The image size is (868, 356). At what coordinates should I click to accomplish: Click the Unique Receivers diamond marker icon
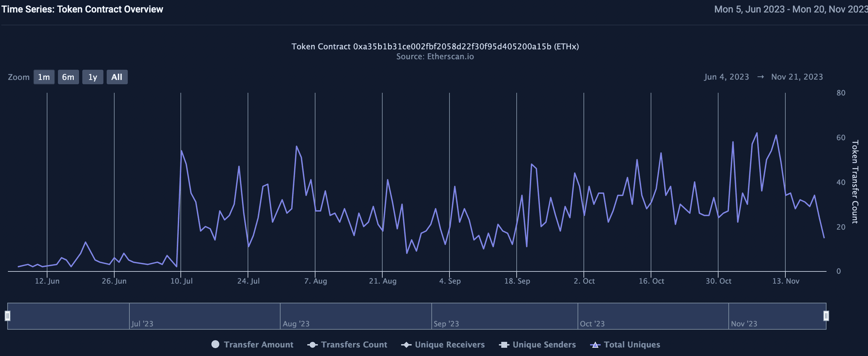tap(406, 344)
